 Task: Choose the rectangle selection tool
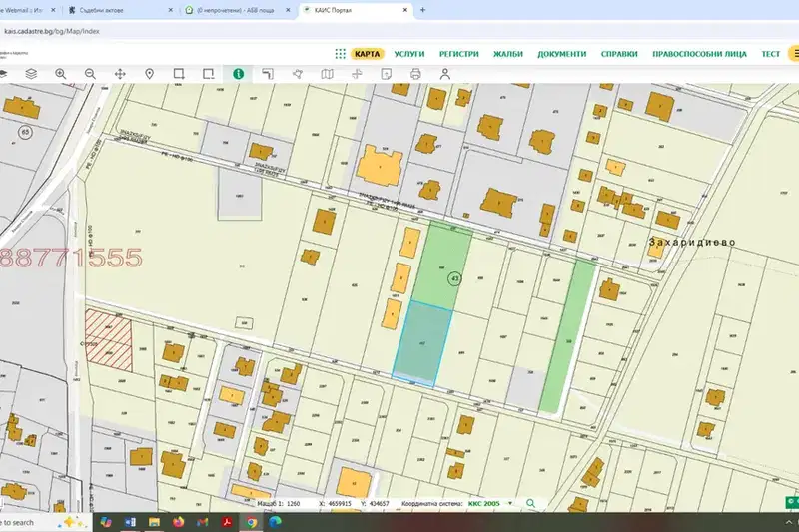tap(179, 74)
